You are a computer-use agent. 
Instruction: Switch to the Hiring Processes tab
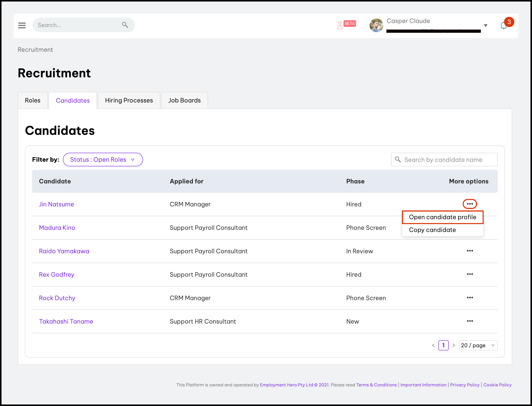click(x=129, y=100)
